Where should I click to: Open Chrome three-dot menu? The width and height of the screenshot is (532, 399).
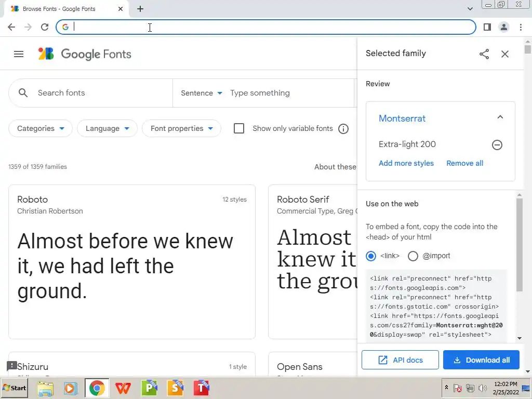[521, 27]
